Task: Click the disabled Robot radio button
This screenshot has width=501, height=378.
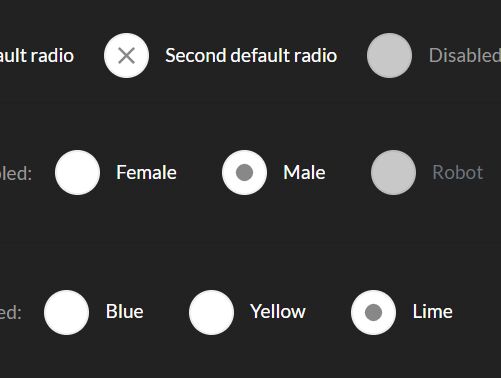Action: tap(393, 172)
